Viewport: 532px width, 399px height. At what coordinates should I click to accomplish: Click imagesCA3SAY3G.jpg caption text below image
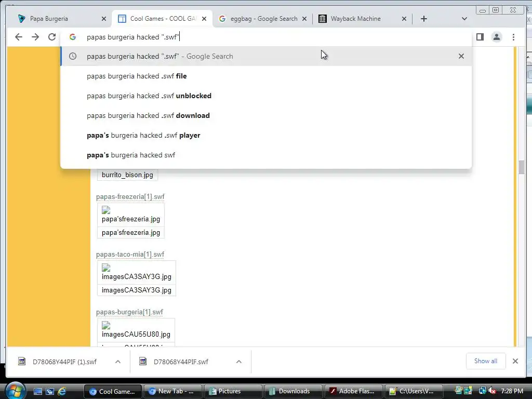(x=137, y=290)
